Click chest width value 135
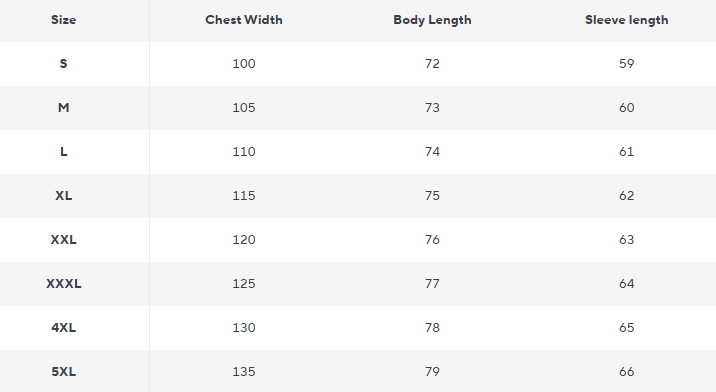716x392 pixels. click(x=244, y=371)
